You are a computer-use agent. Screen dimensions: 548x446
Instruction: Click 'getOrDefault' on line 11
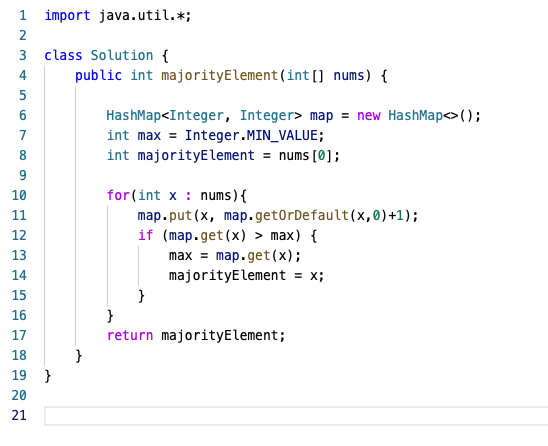point(302,216)
